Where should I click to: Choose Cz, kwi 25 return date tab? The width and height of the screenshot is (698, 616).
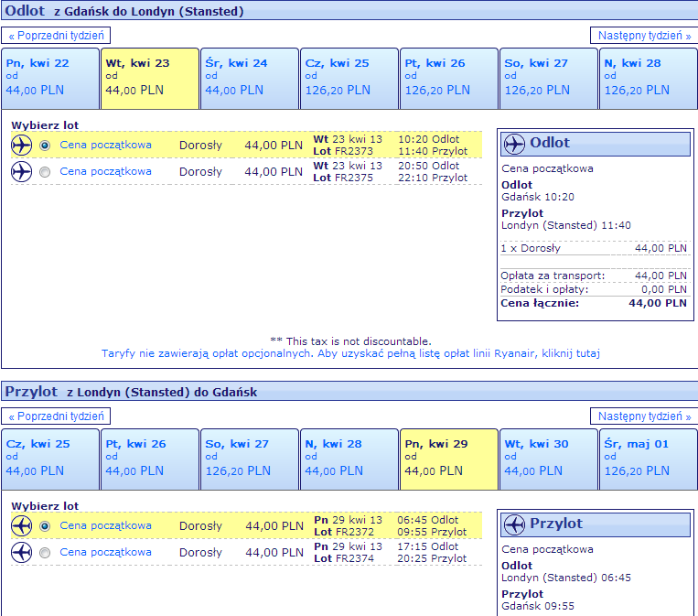coord(49,459)
